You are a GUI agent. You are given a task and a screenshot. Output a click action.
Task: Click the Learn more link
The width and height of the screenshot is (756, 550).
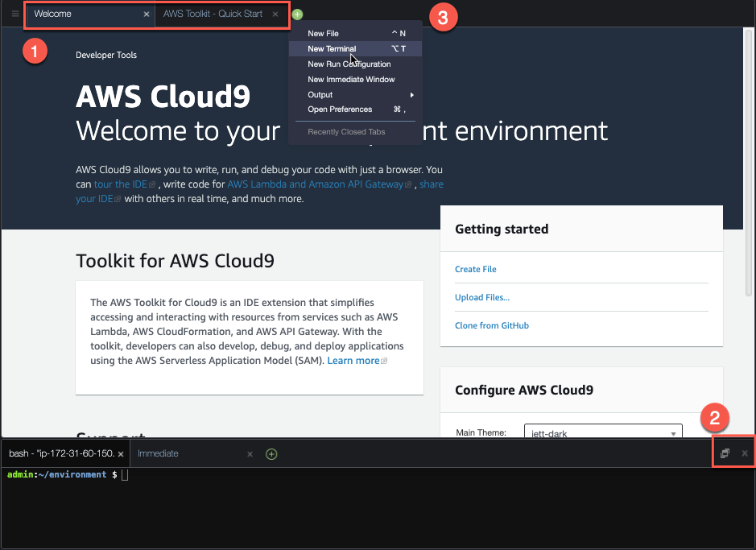pyautogui.click(x=353, y=361)
